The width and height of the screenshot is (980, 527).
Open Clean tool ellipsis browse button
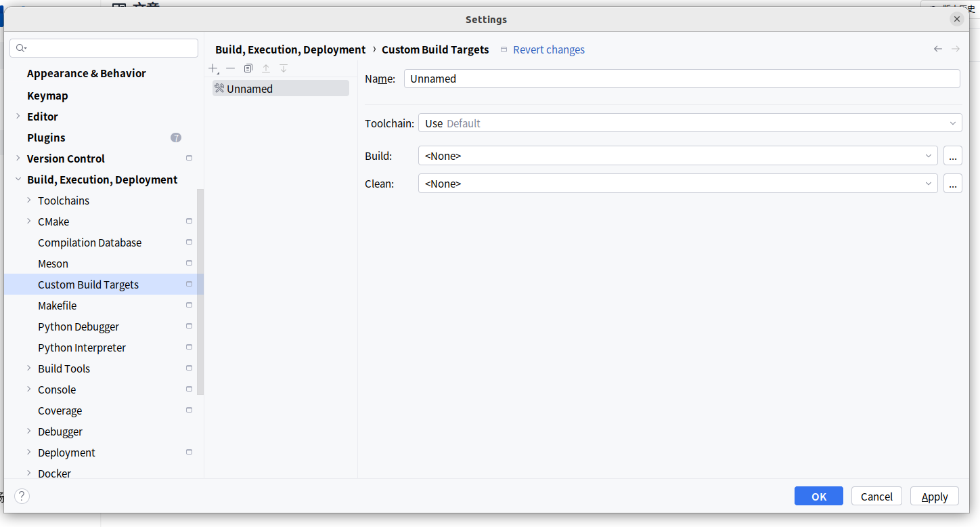click(952, 184)
